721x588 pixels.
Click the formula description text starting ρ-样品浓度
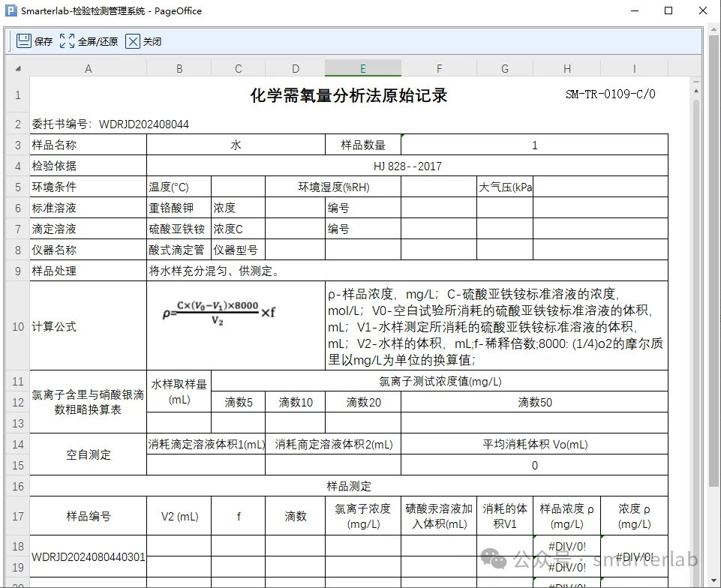click(497, 326)
